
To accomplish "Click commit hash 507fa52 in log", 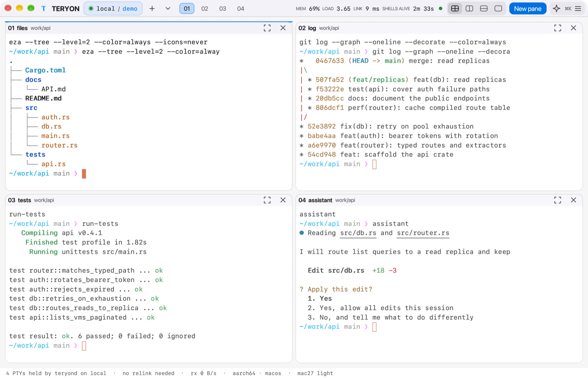I will click(x=330, y=80).
